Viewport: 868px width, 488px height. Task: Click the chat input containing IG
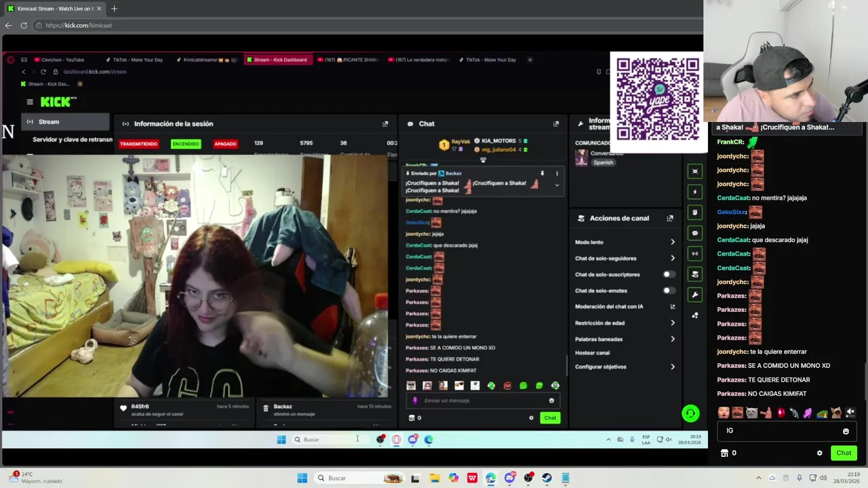[x=787, y=431]
